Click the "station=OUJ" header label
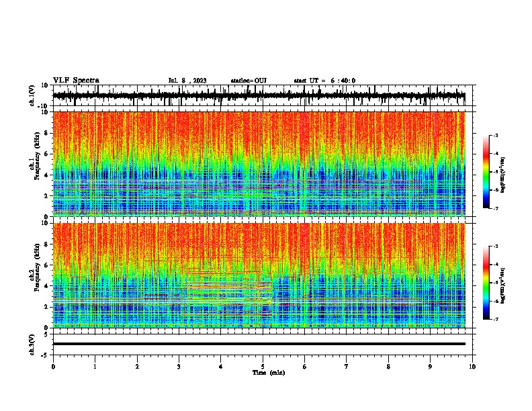Image resolution: width=532 pixels, height=411 pixels. coord(249,81)
